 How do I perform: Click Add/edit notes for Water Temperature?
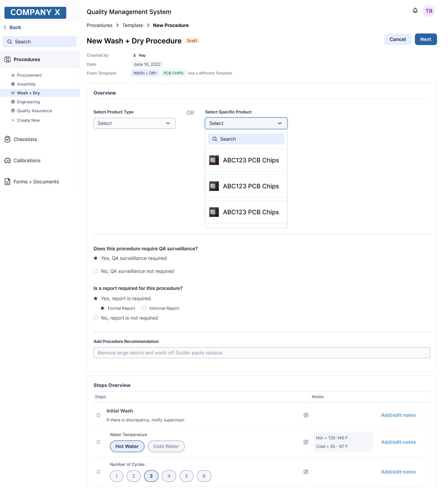(398, 442)
